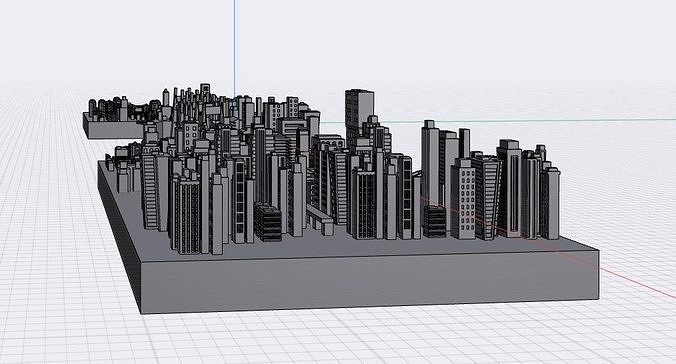Select the tallest dark tower behind the skyline

[x=359, y=113]
